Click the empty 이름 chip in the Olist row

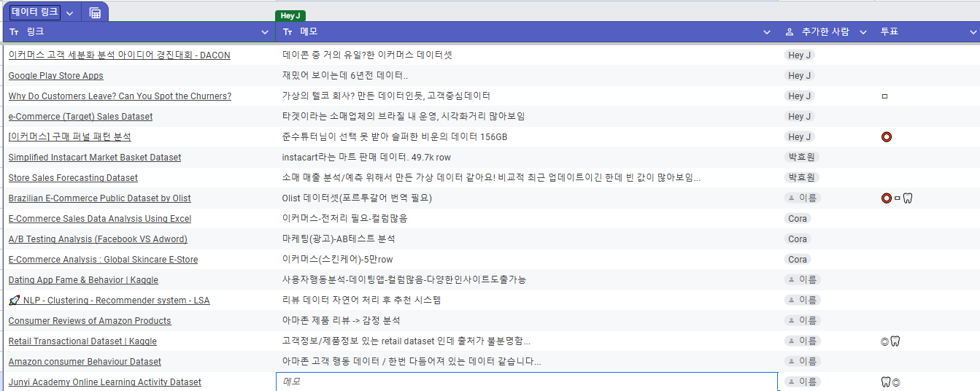(802, 198)
